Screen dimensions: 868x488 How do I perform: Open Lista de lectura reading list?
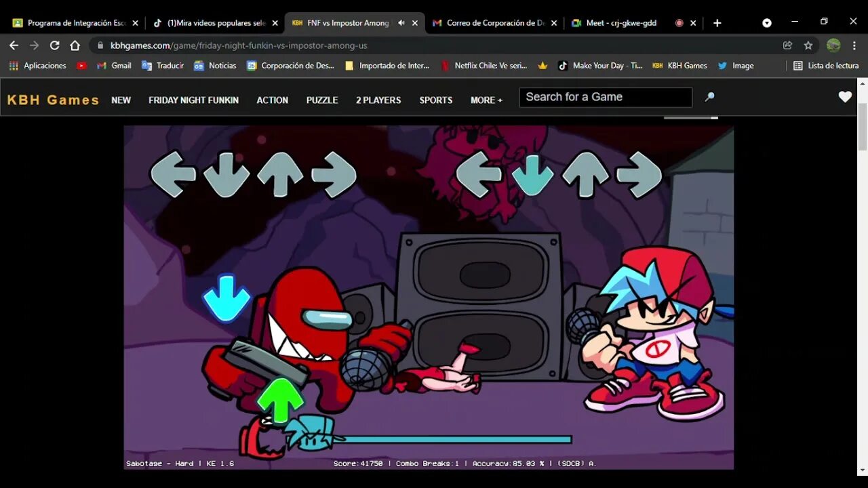pos(826,66)
